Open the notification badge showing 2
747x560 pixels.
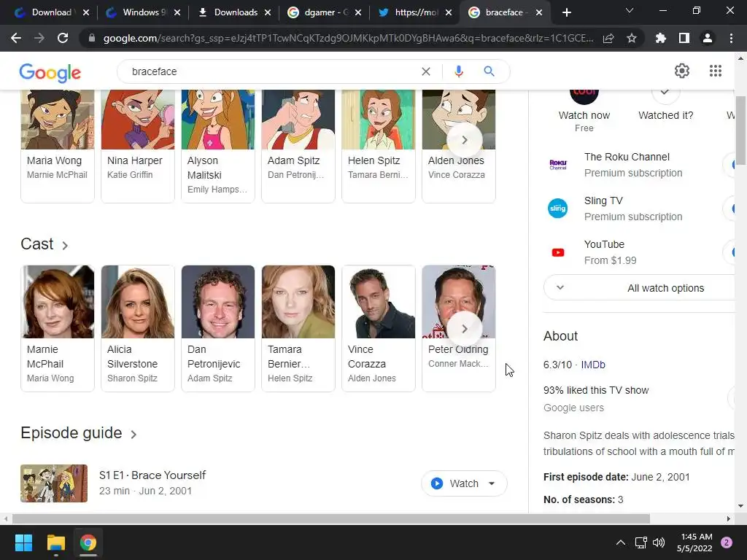(727, 542)
